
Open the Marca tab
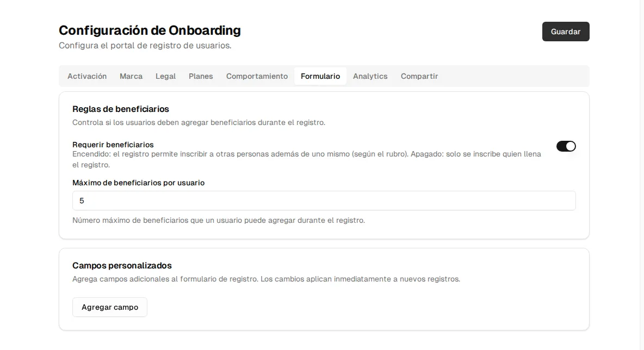131,76
